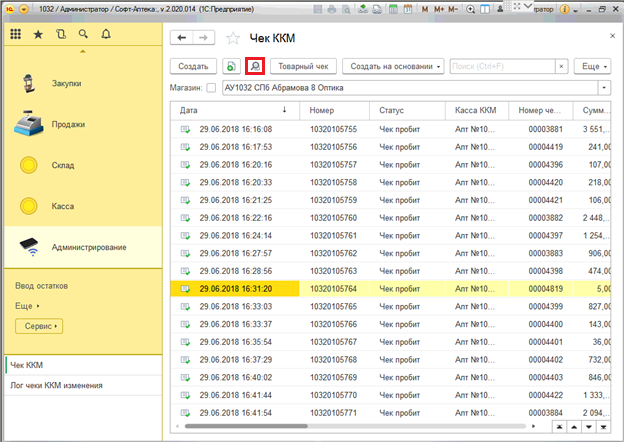Open the sections menu grid icon
Image resolution: width=624 pixels, height=442 pixels.
[x=15, y=34]
